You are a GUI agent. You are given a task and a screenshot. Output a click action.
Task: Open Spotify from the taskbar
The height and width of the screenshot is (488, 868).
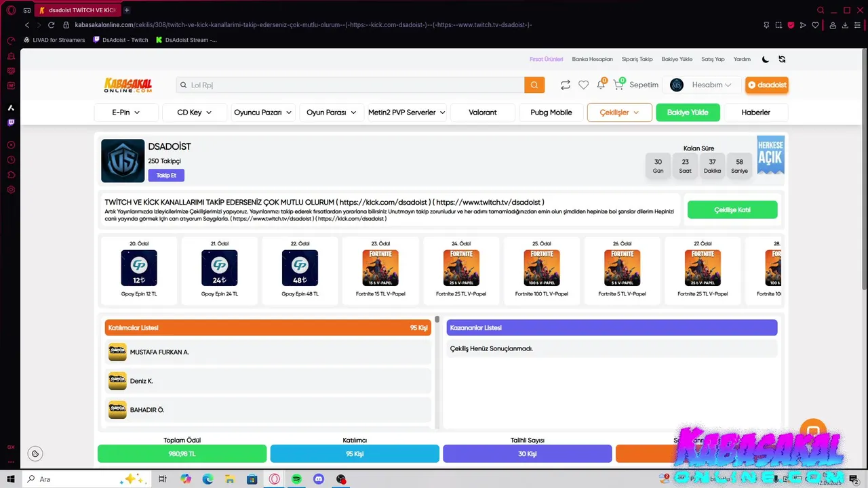pyautogui.click(x=296, y=479)
